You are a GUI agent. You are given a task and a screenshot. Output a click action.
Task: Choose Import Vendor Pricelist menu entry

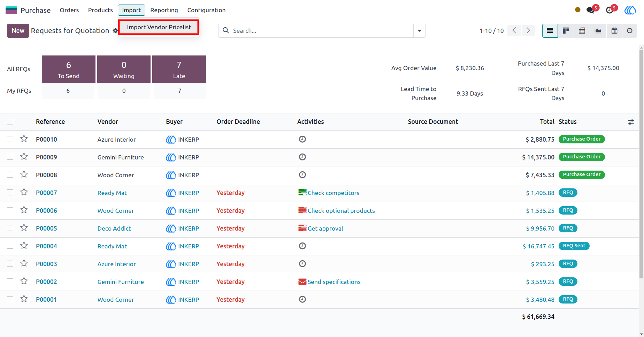[x=159, y=27]
